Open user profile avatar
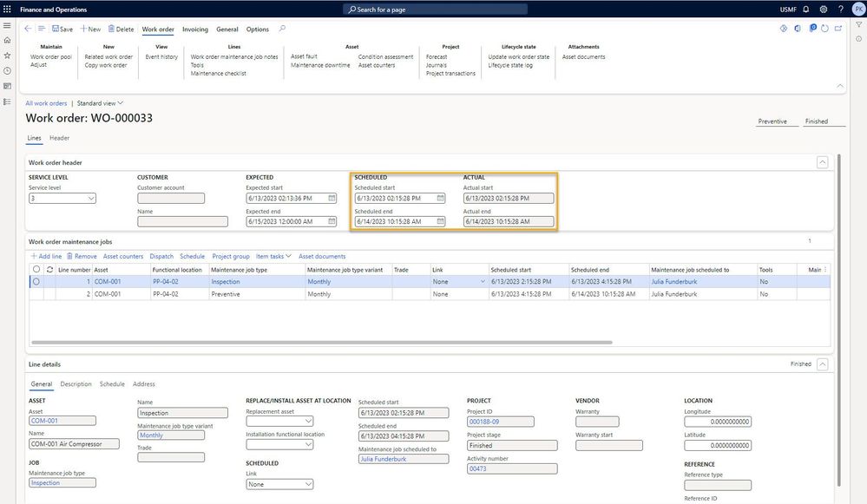Screen dimensions: 867x504 click(858, 9)
